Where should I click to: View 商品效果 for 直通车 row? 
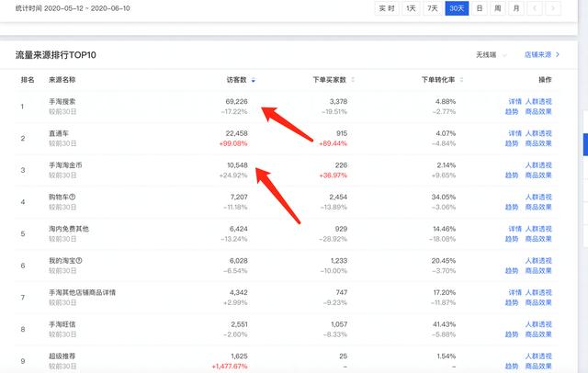click(x=538, y=143)
